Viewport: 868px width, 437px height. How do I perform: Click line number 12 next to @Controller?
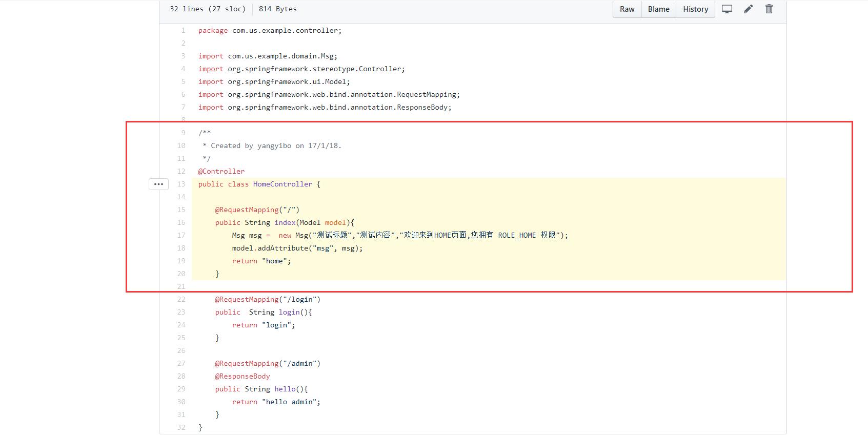(181, 171)
